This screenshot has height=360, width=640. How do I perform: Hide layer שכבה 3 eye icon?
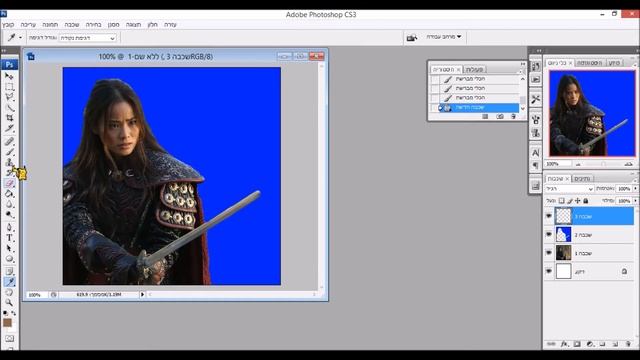tap(549, 216)
